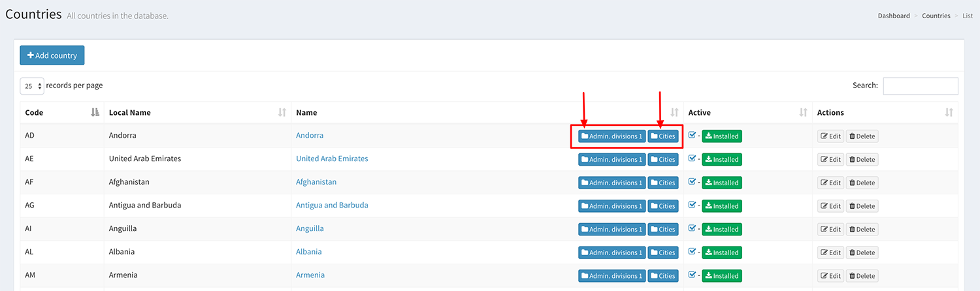980x291 pixels.
Task: Toggle the active checkbox for Andorra
Action: 693,135
